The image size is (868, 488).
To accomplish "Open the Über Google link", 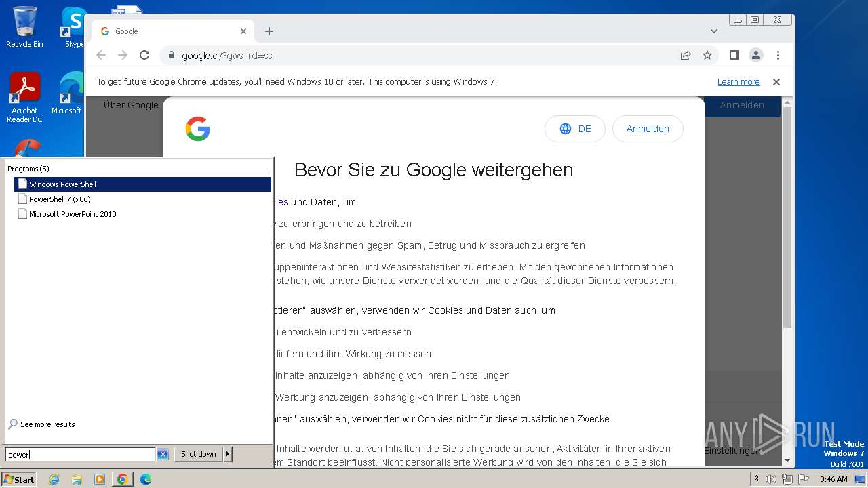I will (131, 105).
